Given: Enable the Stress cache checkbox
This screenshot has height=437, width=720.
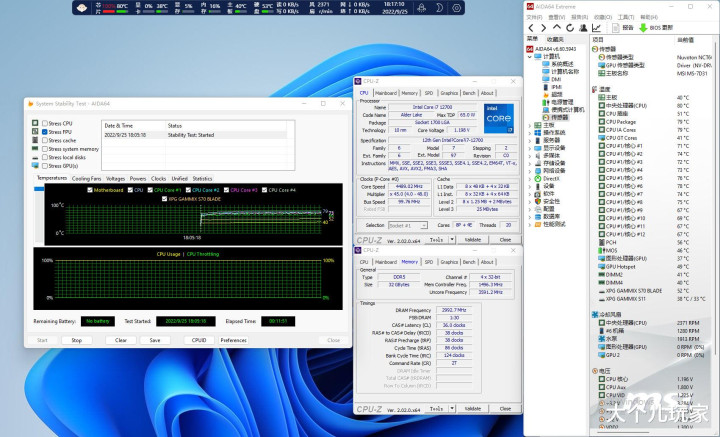Looking at the screenshot, I should click(45, 140).
